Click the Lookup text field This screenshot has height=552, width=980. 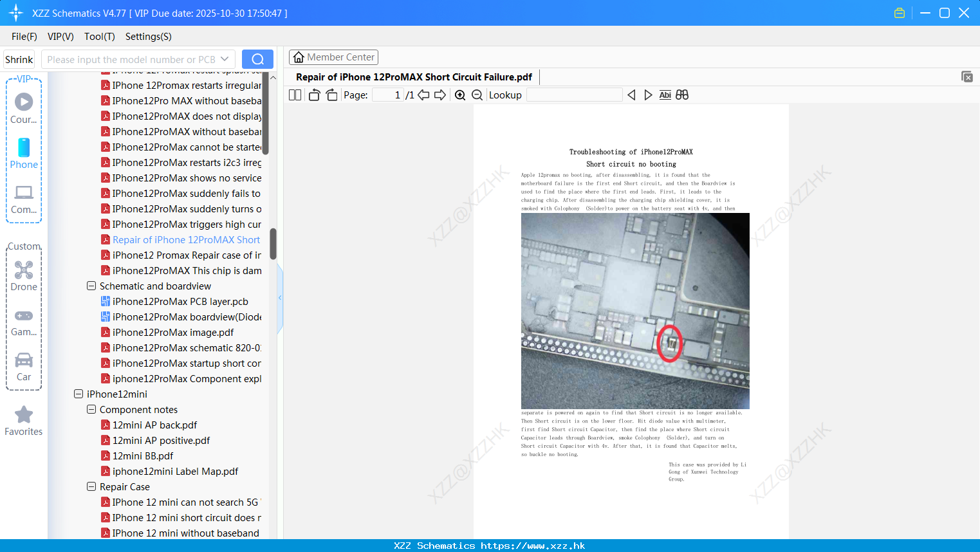pyautogui.click(x=574, y=95)
